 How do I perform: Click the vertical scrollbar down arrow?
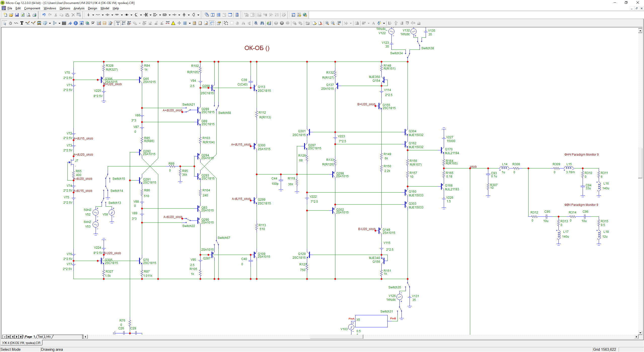tap(640, 333)
